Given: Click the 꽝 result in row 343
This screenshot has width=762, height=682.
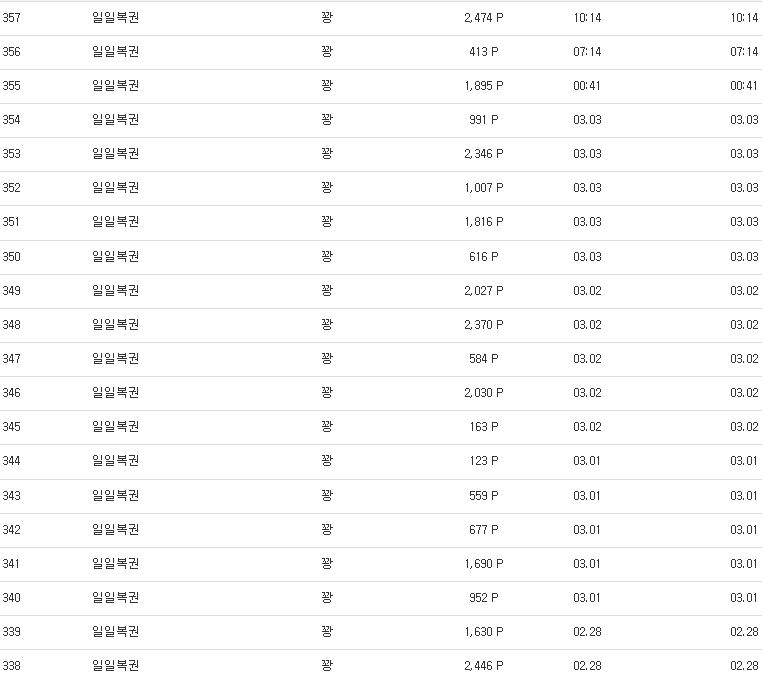Looking at the screenshot, I should [327, 496].
